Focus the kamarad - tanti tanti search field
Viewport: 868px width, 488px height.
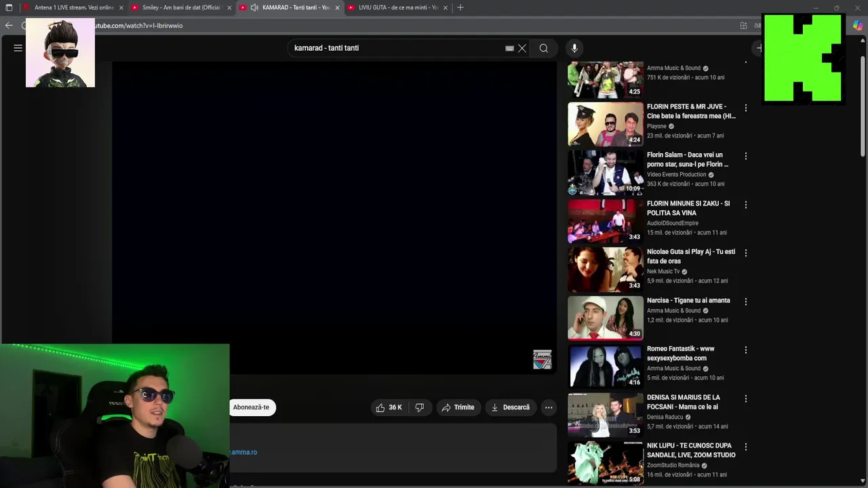point(397,48)
